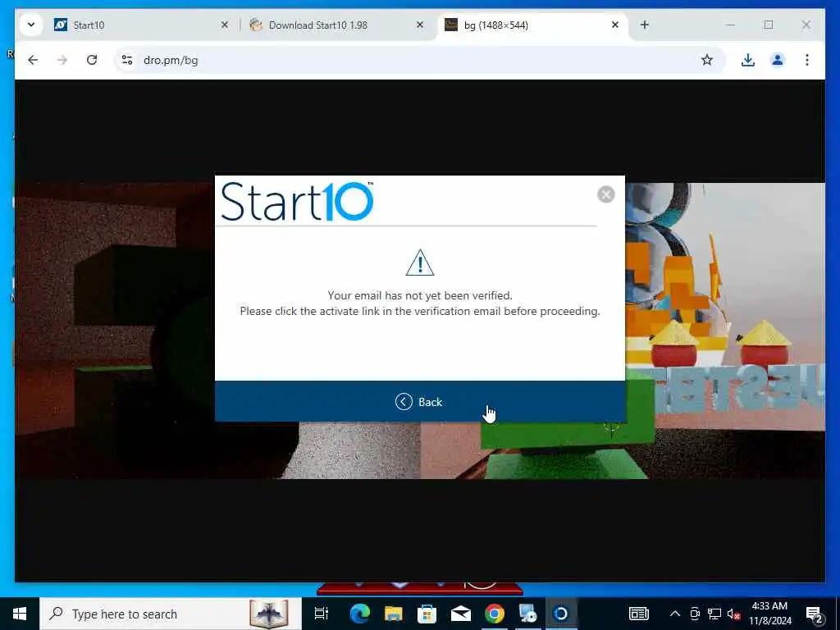Open Mail app from taskbar
Image resolution: width=840 pixels, height=630 pixels.
click(461, 614)
